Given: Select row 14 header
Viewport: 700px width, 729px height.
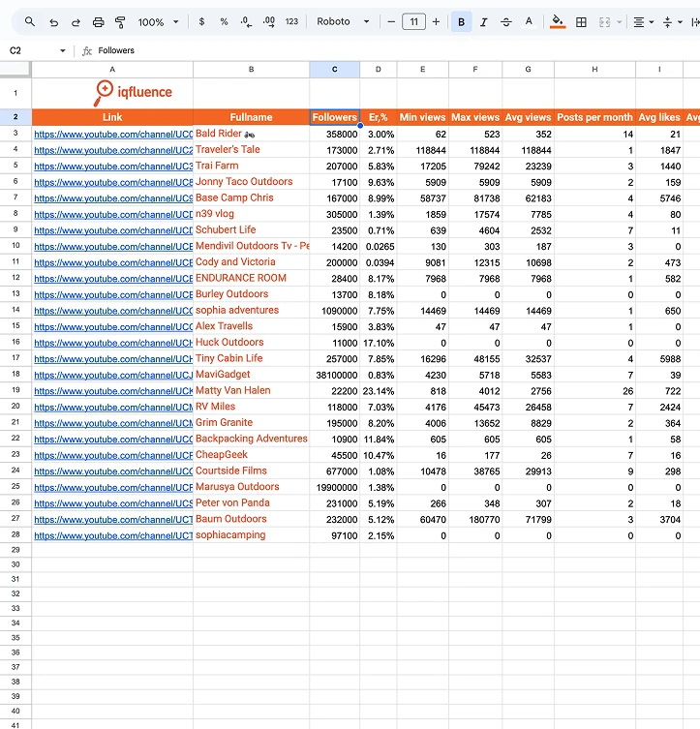Looking at the screenshot, I should pyautogui.click(x=15, y=310).
